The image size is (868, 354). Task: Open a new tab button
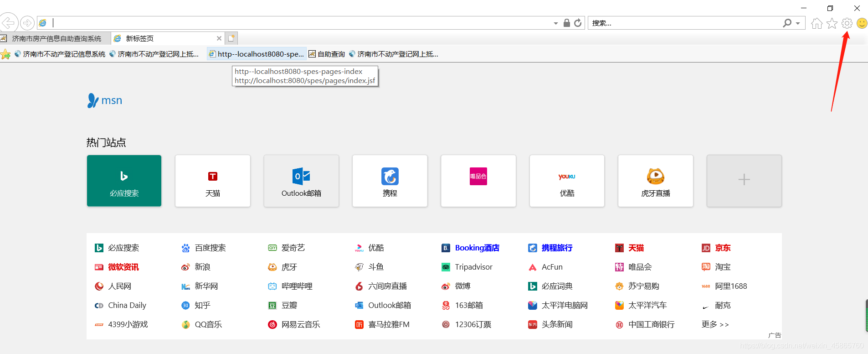(x=231, y=38)
